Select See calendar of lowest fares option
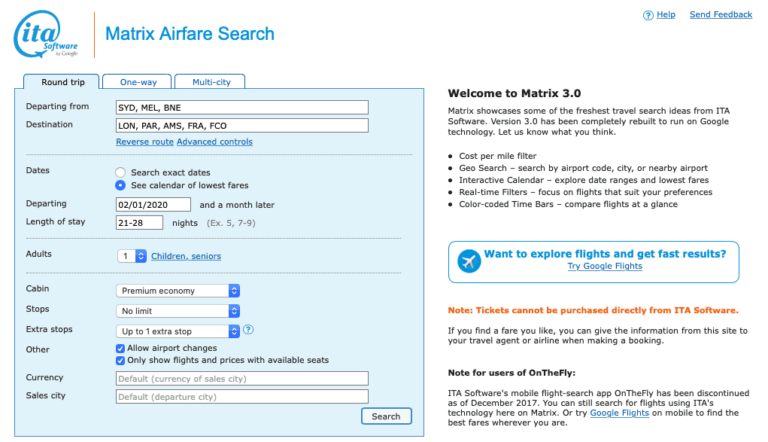Screen dimensions: 768x442 [120, 185]
